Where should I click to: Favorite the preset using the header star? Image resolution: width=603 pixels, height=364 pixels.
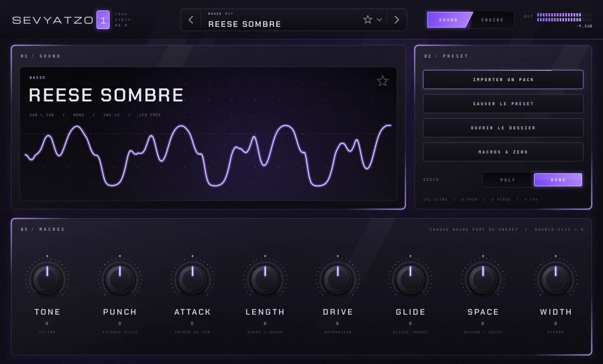coord(368,20)
